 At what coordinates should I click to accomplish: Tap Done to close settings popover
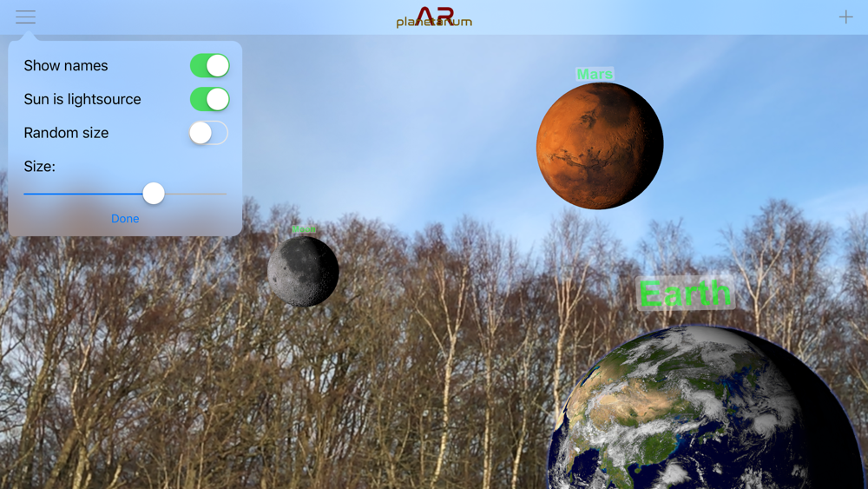point(125,219)
